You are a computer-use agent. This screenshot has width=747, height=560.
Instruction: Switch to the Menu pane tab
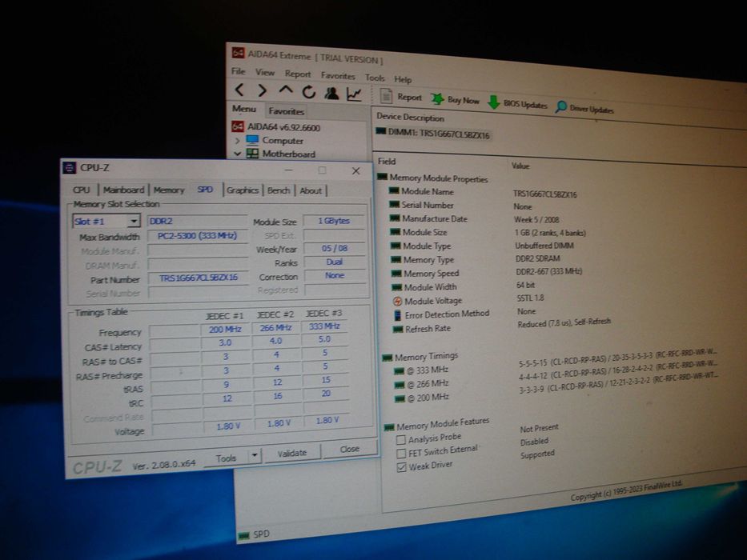point(244,109)
